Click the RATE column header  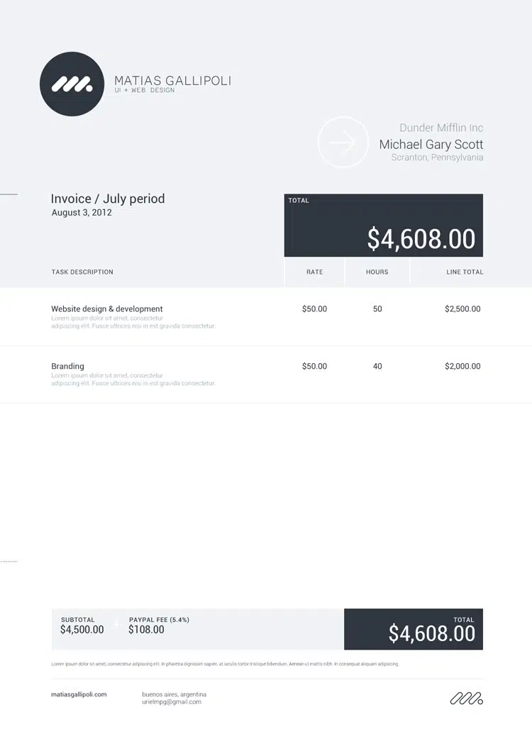[x=314, y=272]
